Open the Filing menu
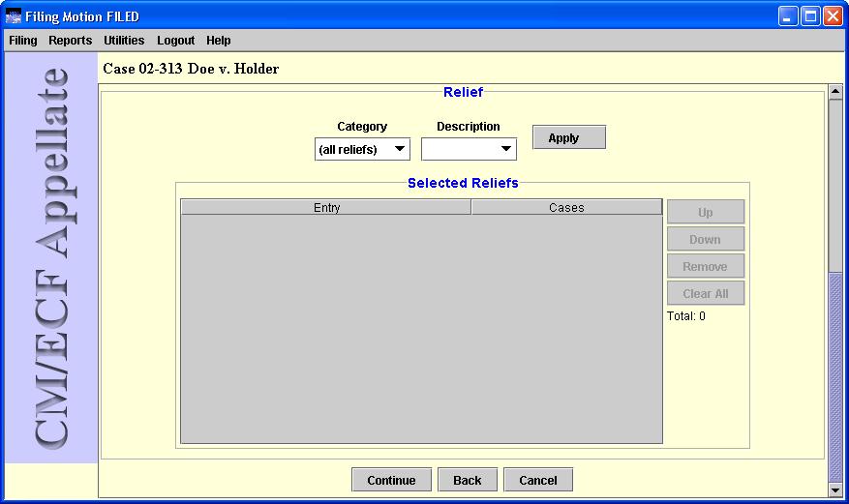The height and width of the screenshot is (504, 849). click(x=22, y=41)
